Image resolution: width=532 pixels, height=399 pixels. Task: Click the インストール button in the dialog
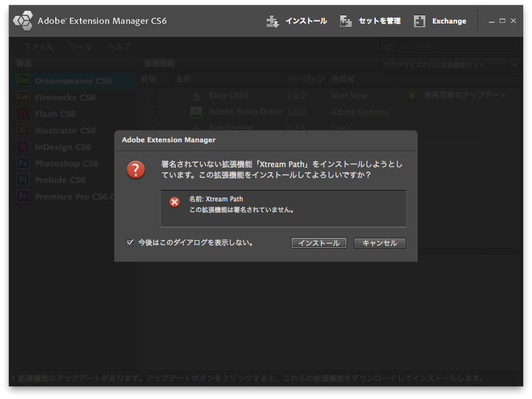[319, 243]
